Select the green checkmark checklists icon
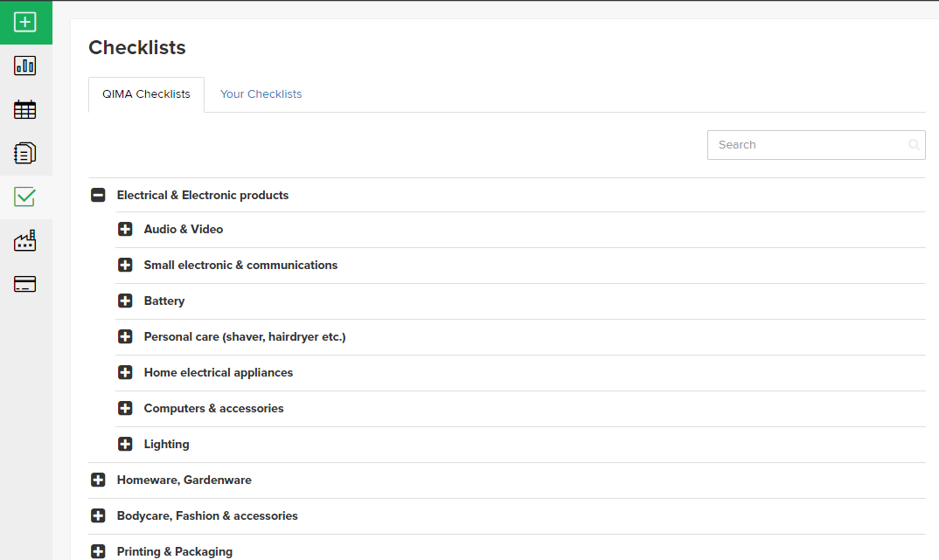Viewport: 939px width, 560px height. tap(25, 197)
